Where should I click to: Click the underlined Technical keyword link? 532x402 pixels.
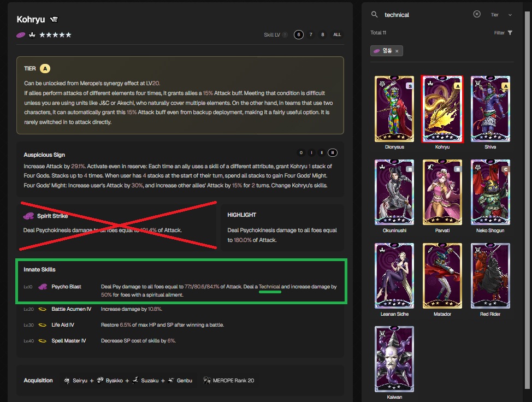[x=269, y=287]
